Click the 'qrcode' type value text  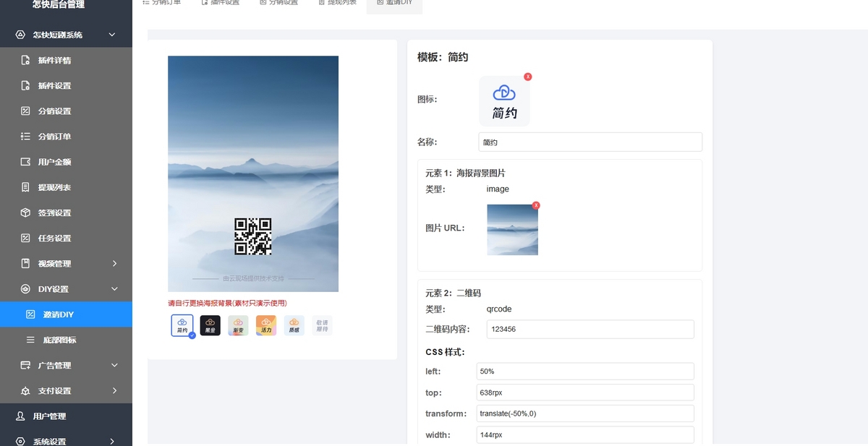coord(499,309)
